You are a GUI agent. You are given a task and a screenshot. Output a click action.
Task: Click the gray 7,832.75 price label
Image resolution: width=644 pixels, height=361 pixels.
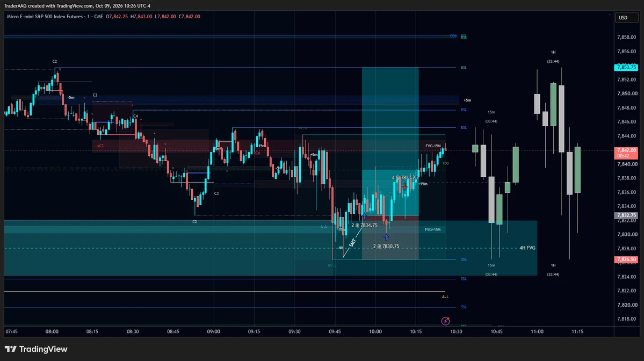[626, 215]
